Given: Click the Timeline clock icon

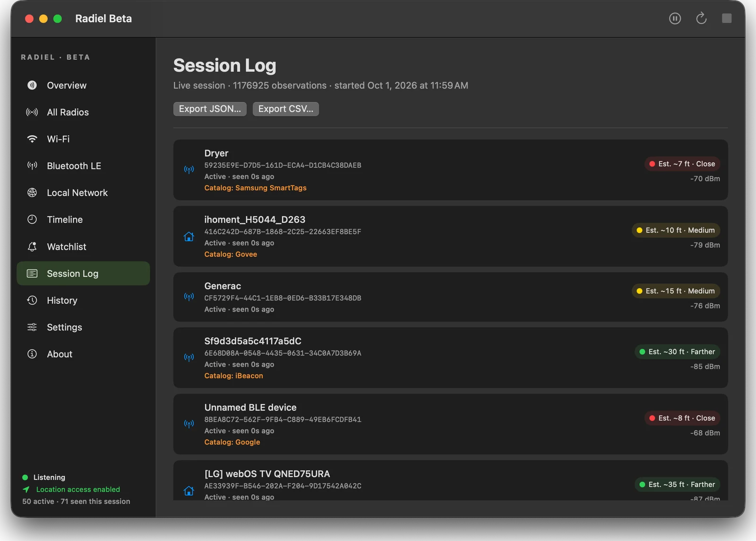Looking at the screenshot, I should pos(32,219).
